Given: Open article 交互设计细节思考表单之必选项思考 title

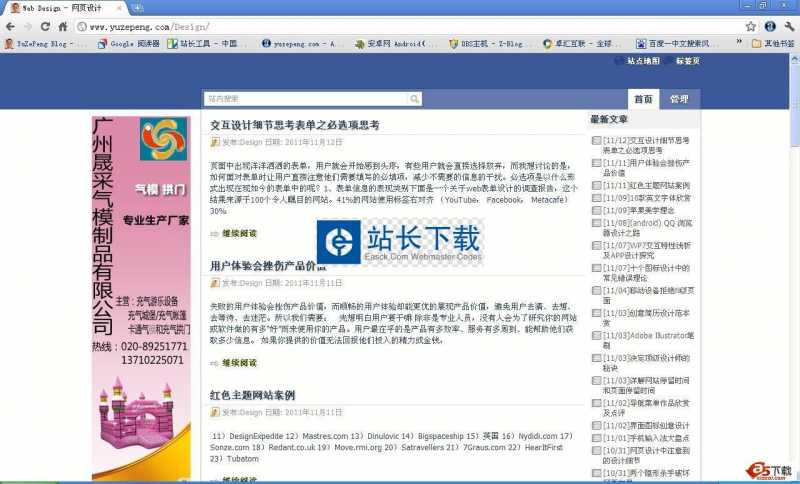Looking at the screenshot, I should coord(294,125).
